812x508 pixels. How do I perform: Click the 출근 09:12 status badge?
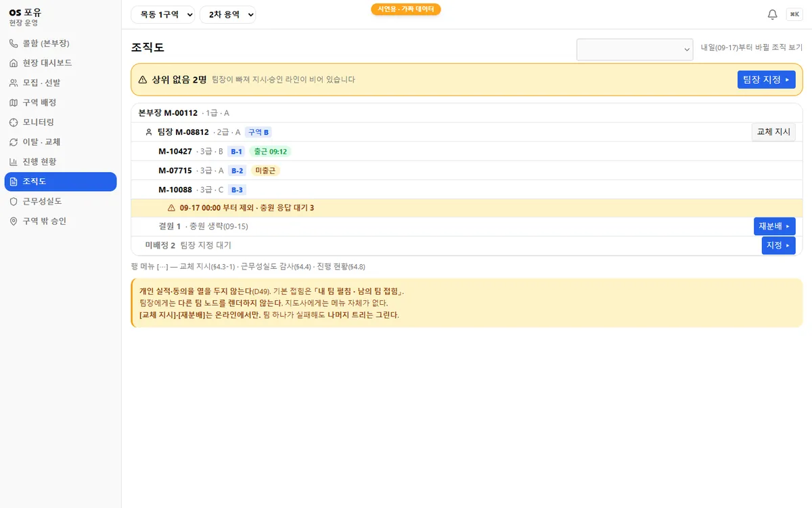point(270,152)
